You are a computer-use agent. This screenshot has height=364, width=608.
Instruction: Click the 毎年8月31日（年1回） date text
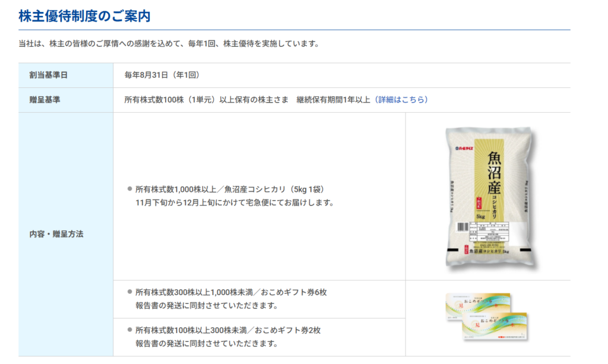pos(161,75)
